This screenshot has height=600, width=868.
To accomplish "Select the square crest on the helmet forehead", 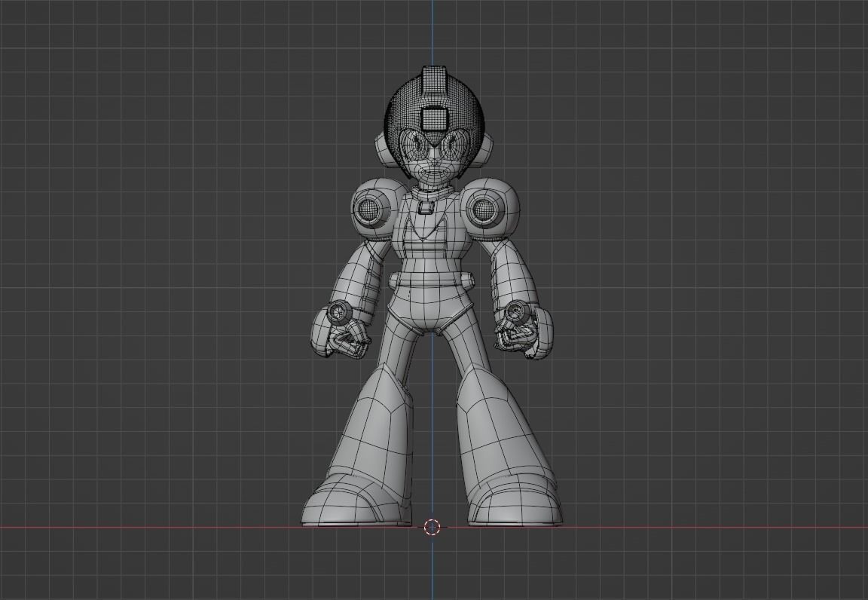I will pos(435,120).
